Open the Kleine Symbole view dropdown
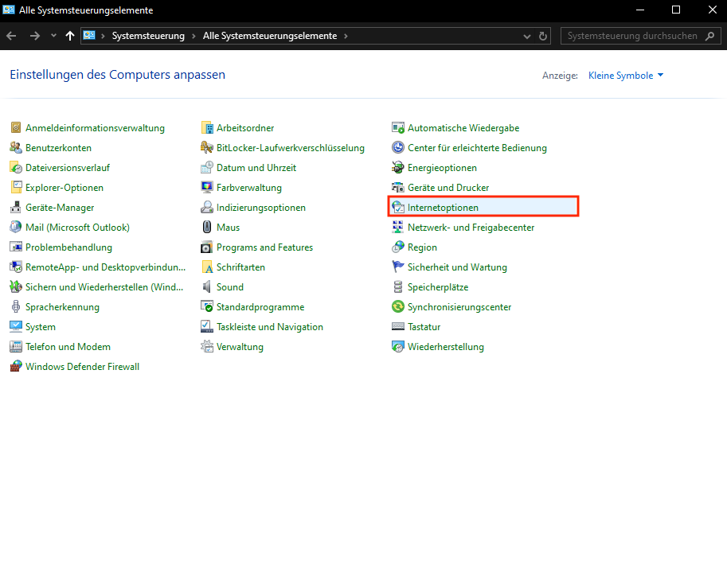Image resolution: width=727 pixels, height=588 pixels. [x=626, y=76]
